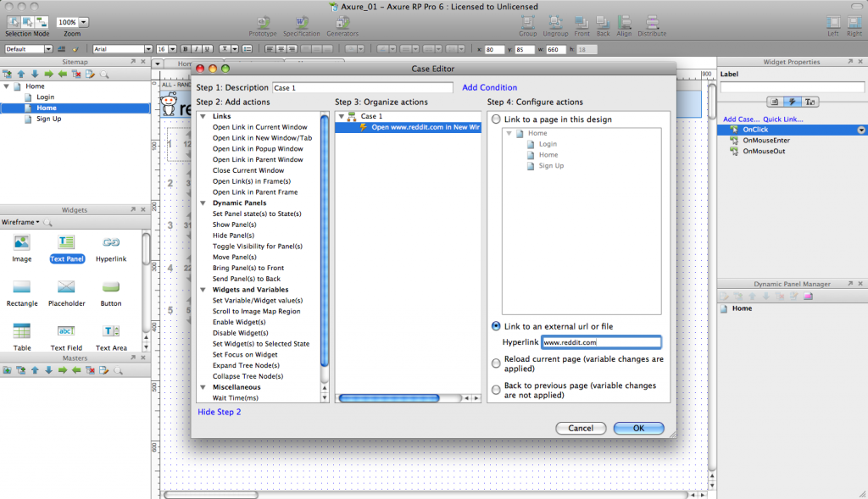Toggle Italic text formatting button
The image size is (868, 499).
(196, 49)
